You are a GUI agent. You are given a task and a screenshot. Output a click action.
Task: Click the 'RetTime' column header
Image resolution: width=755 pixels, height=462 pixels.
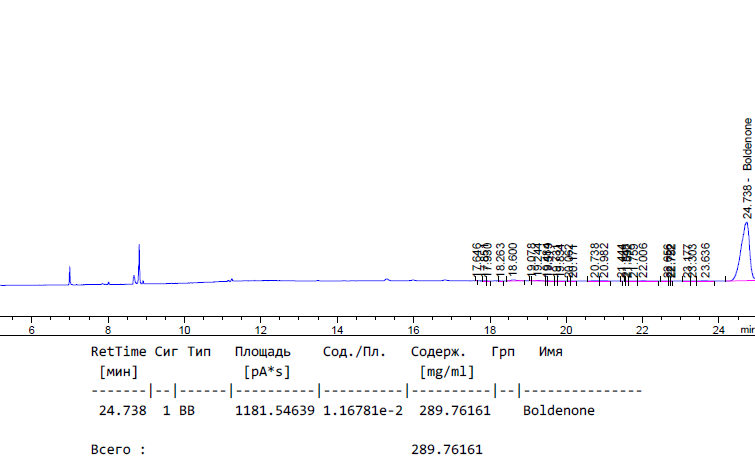coord(118,352)
